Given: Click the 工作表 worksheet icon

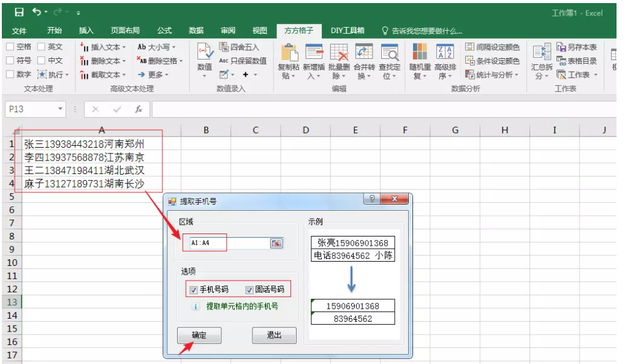Looking at the screenshot, I should tap(561, 74).
